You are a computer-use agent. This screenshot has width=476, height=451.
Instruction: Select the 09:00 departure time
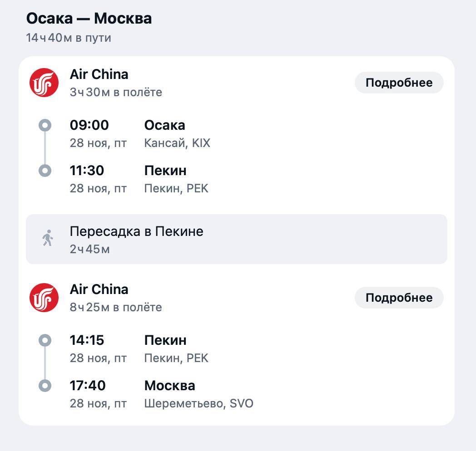tap(89, 125)
